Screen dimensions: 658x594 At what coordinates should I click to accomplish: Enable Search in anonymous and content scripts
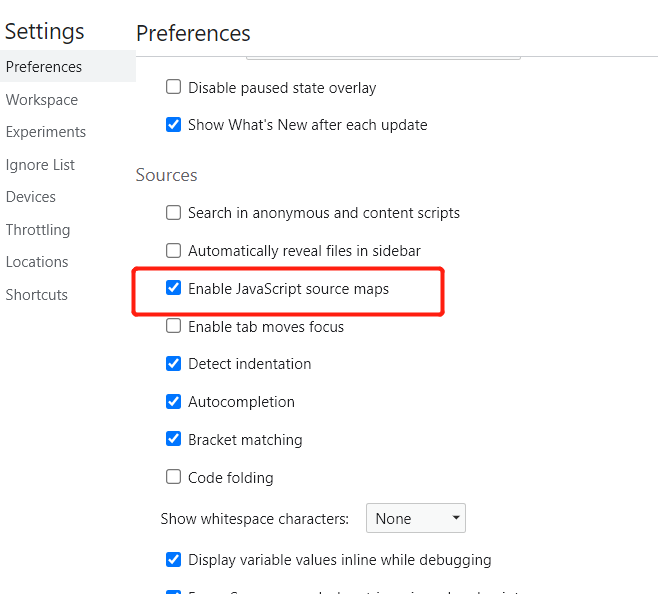pyautogui.click(x=174, y=212)
